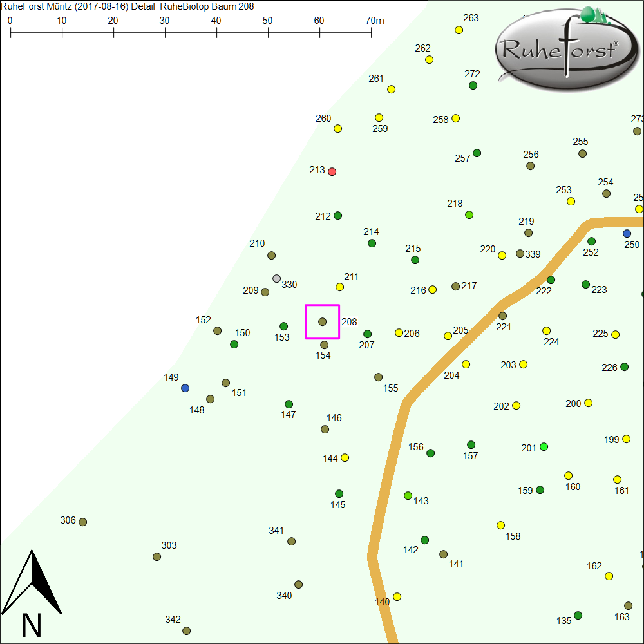Select yellow tree marker 199

pos(626,439)
